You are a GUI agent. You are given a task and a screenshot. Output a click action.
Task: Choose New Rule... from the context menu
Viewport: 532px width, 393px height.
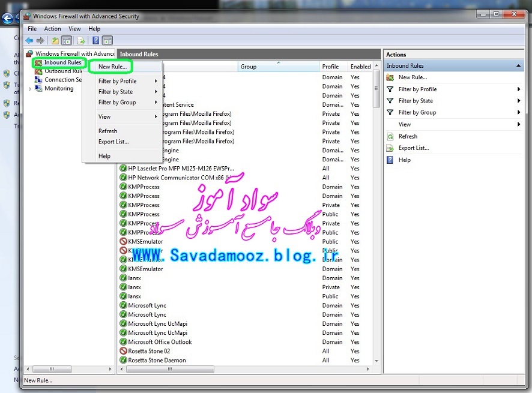point(113,67)
